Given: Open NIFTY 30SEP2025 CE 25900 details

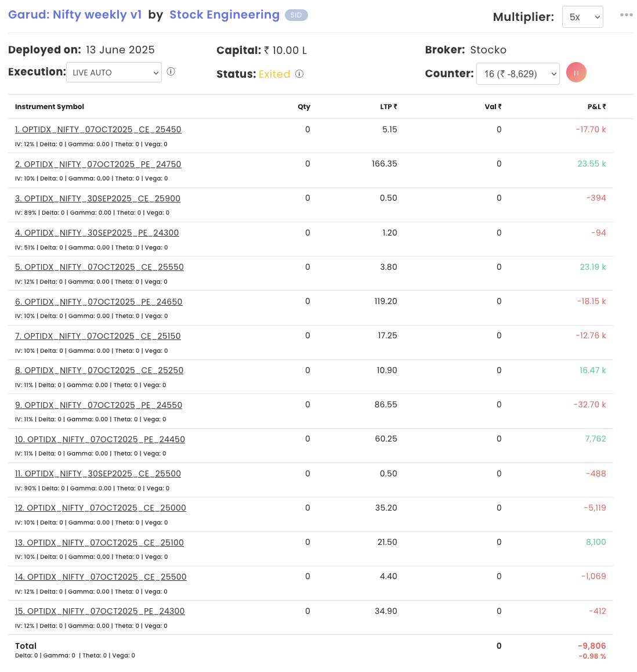Looking at the screenshot, I should click(97, 198).
